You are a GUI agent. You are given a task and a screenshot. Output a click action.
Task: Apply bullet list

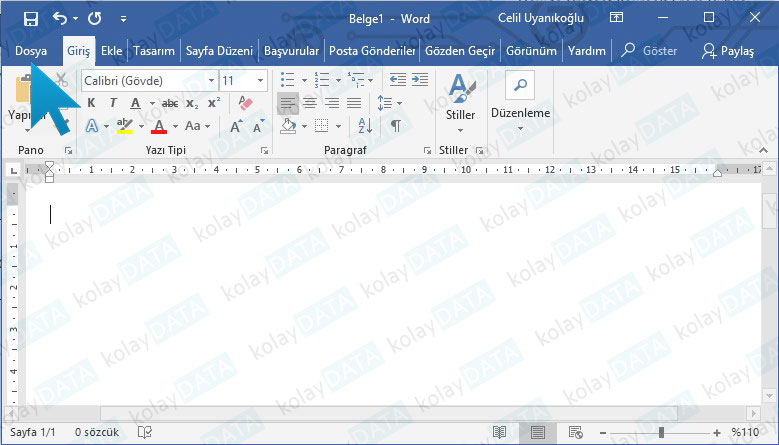287,79
